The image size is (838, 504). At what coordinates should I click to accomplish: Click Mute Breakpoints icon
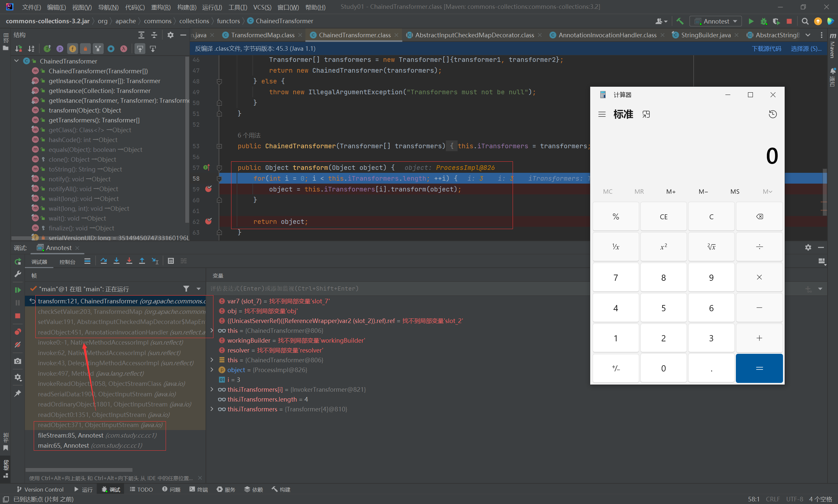click(18, 345)
